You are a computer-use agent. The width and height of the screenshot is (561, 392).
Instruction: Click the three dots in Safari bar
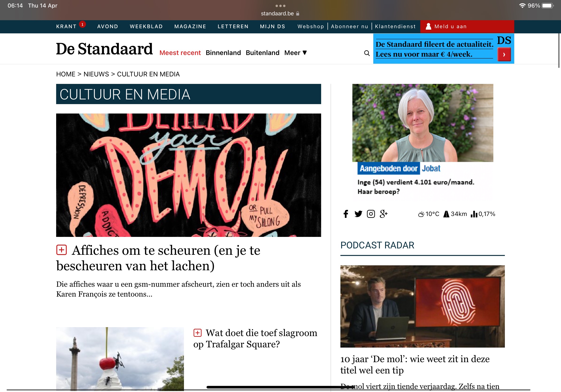(280, 6)
